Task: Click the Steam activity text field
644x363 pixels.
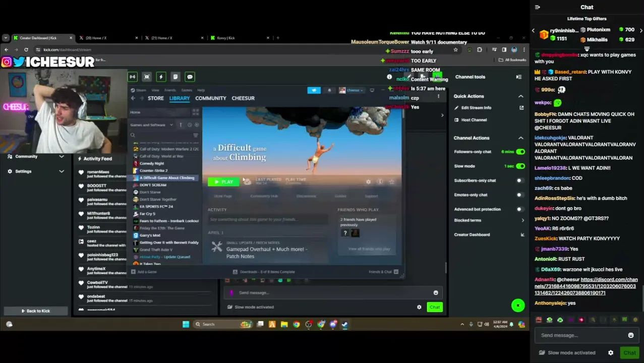Action: pos(268,219)
